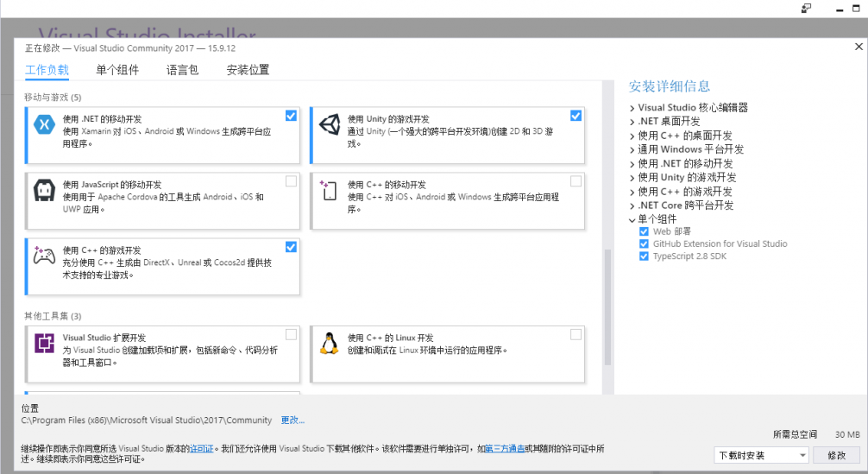Click the C++ mobile development phone icon
The image size is (868, 474).
coord(328,190)
